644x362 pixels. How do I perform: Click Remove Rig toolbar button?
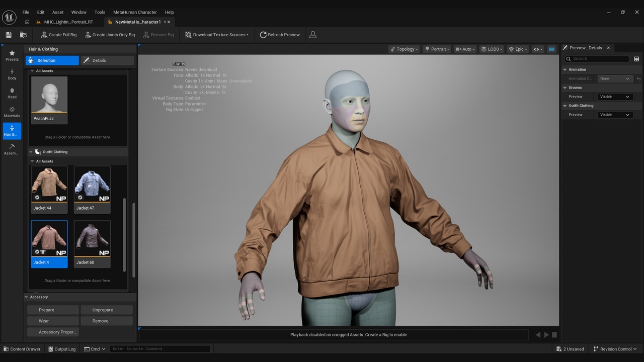158,35
